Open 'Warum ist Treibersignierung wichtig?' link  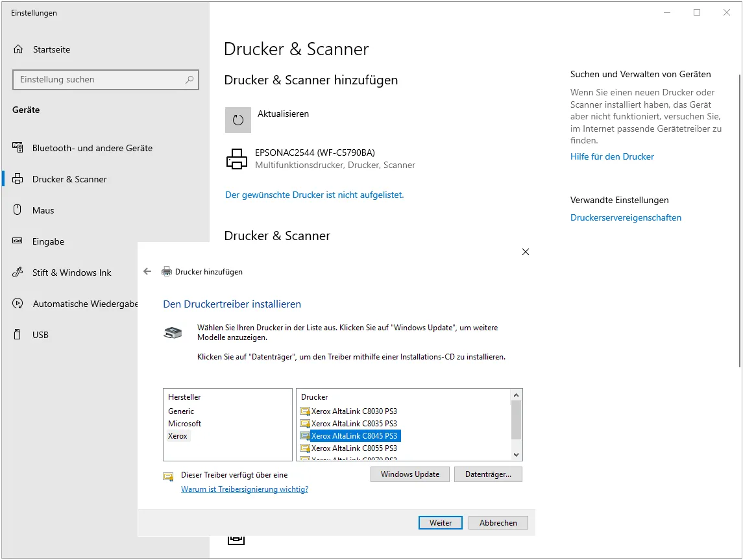(245, 489)
